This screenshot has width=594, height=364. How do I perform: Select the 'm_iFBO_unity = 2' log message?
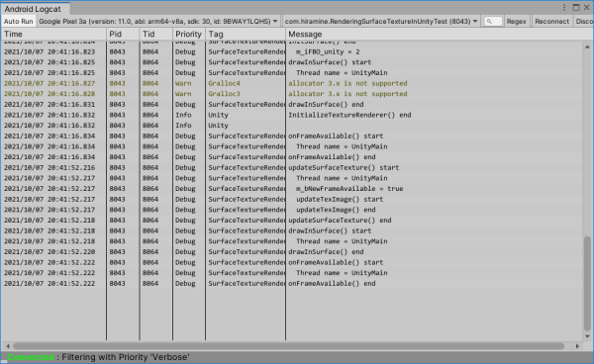coord(328,51)
